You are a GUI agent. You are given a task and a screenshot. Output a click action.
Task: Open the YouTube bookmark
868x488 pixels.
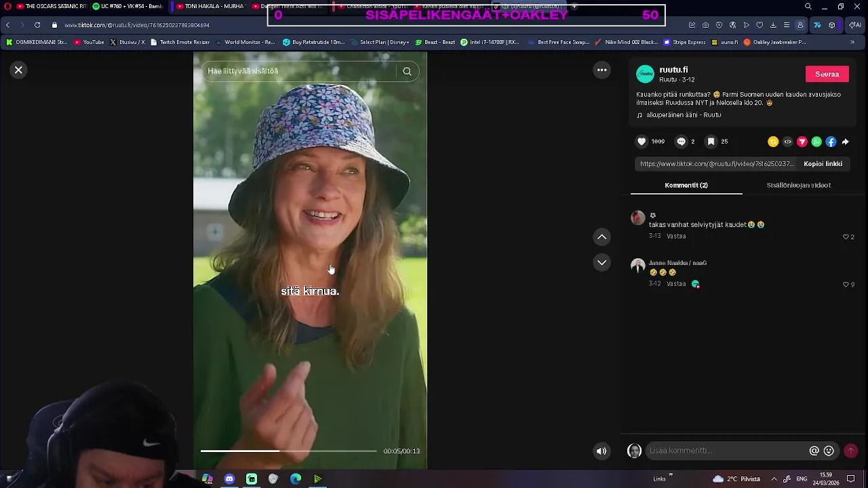coord(89,42)
